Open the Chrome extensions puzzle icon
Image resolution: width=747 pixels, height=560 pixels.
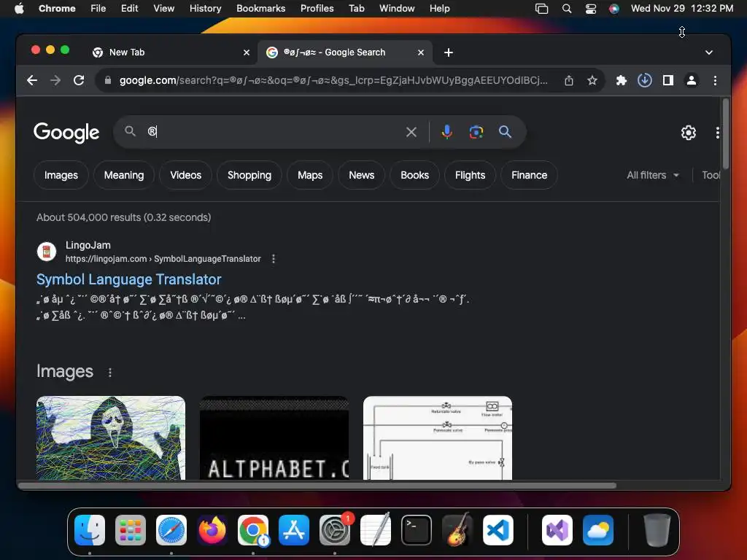(622, 80)
